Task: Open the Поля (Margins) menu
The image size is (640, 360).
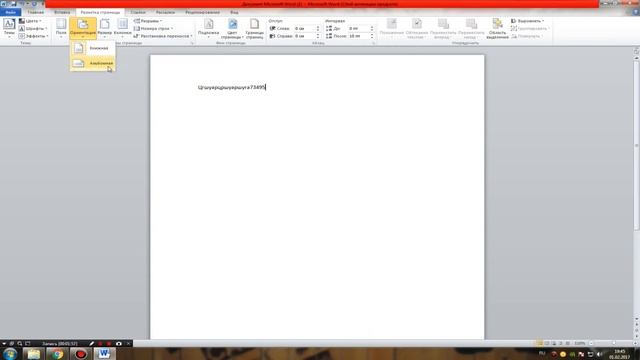Action: click(x=61, y=28)
